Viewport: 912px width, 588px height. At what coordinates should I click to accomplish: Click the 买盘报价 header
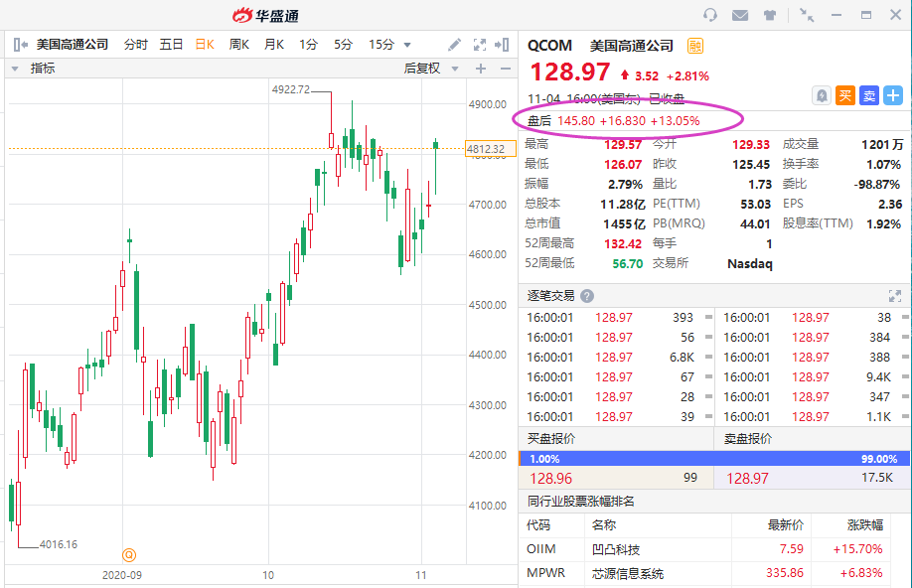550,439
